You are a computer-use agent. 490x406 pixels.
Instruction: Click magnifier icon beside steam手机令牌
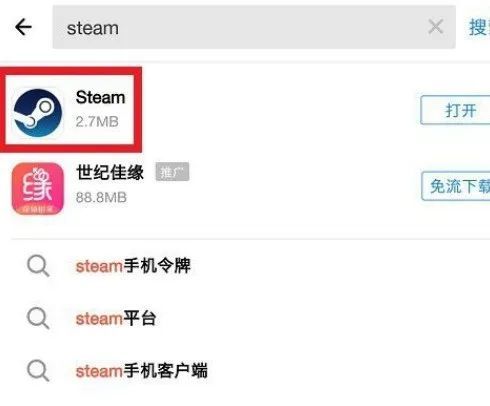(38, 266)
